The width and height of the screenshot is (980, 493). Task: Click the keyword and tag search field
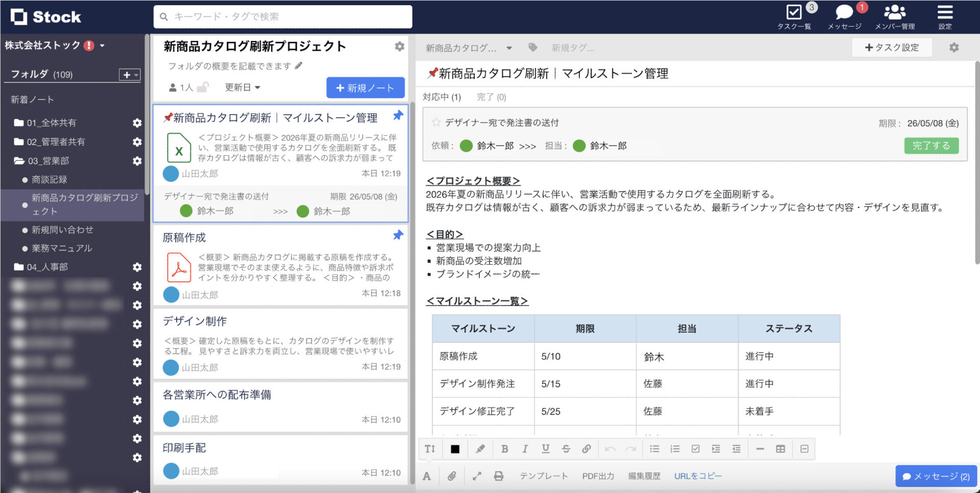(x=283, y=17)
